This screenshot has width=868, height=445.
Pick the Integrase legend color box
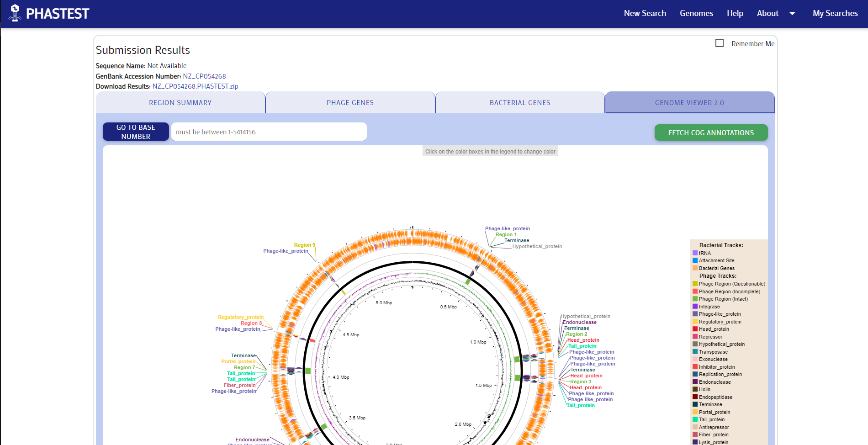[x=695, y=307]
